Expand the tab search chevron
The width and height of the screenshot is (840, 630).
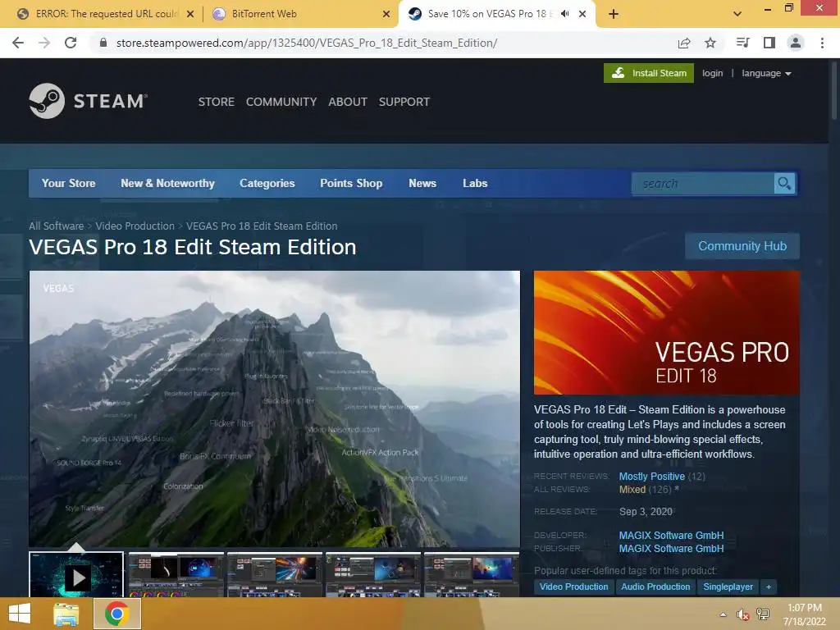[x=737, y=14]
